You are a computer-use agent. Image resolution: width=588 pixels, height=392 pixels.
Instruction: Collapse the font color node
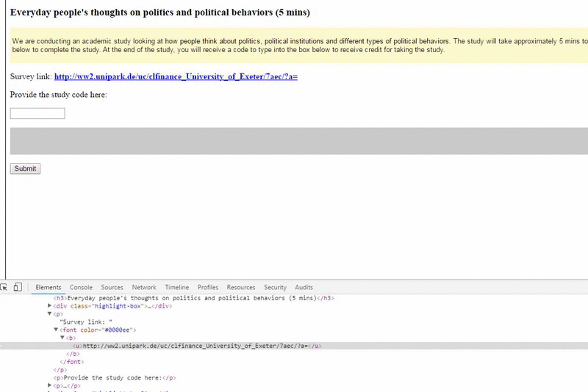(56, 330)
